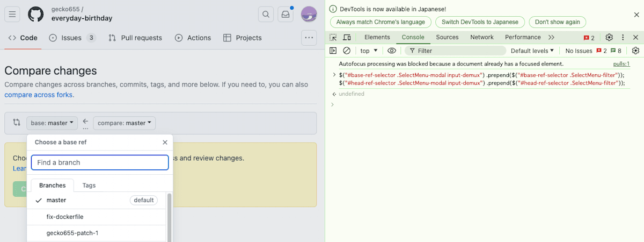
Task: Click the Don't show again button
Action: 558,22
